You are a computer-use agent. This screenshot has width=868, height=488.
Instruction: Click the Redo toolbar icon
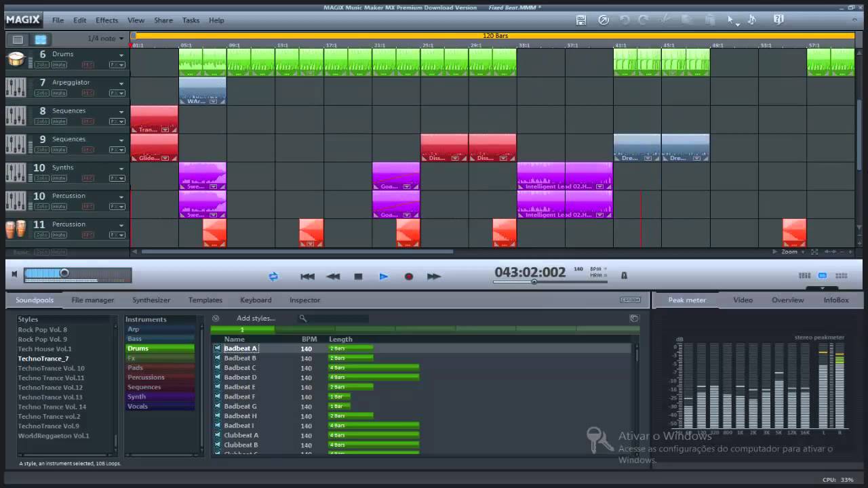pos(644,20)
